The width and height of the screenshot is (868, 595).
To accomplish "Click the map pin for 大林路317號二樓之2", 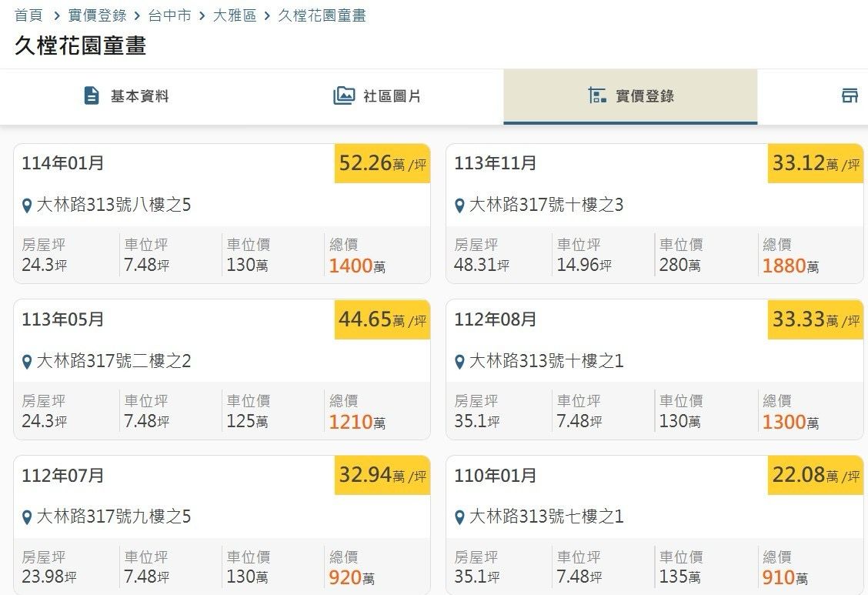I will 27,362.
